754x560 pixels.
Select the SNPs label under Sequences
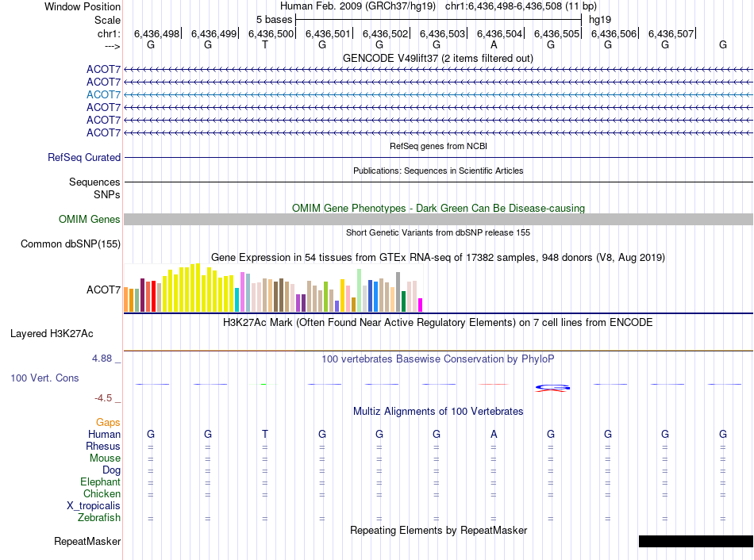pyautogui.click(x=107, y=194)
